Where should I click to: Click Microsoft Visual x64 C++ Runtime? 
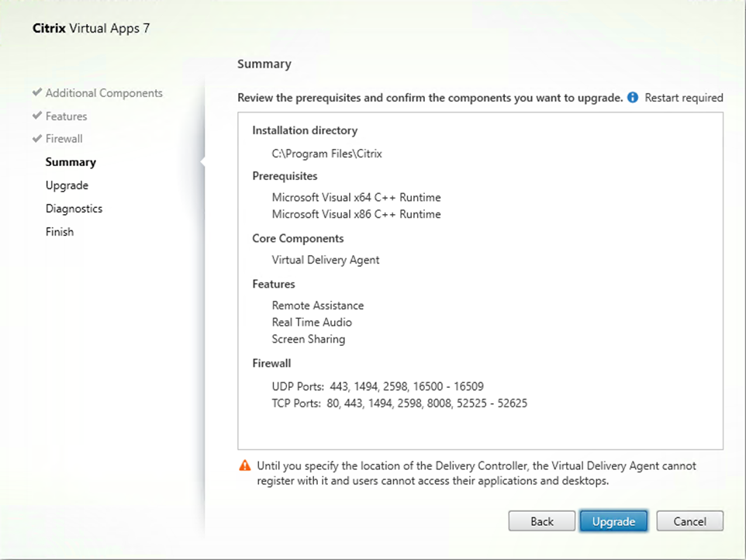(357, 198)
